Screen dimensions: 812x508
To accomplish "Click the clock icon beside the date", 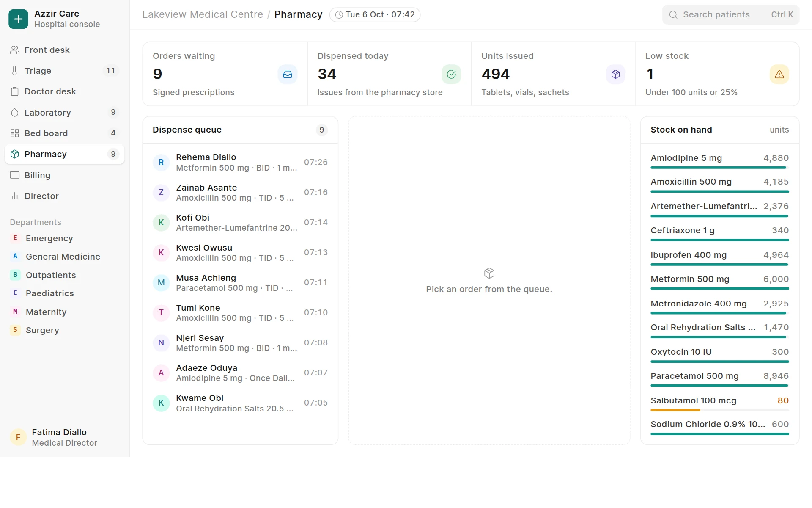I will point(339,15).
